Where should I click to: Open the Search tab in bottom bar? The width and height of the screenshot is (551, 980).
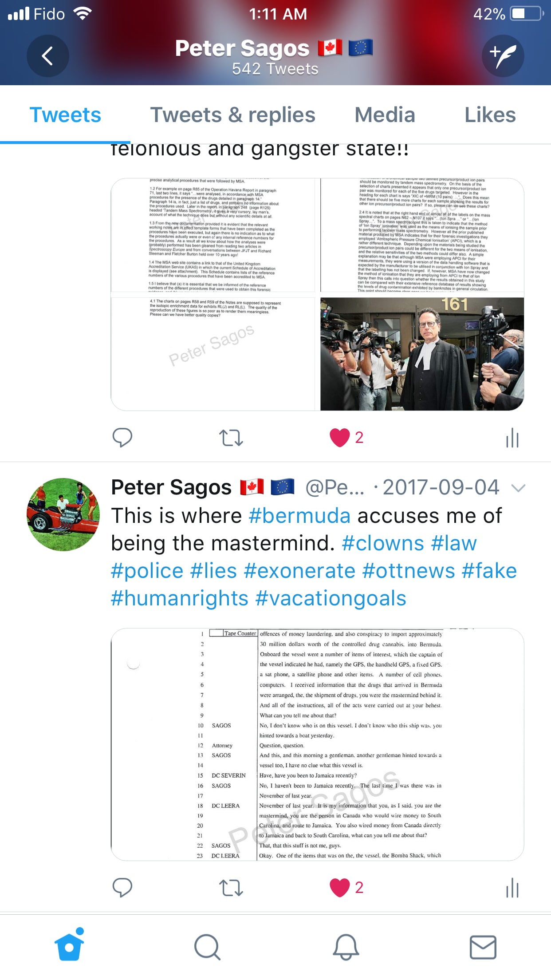point(207,947)
